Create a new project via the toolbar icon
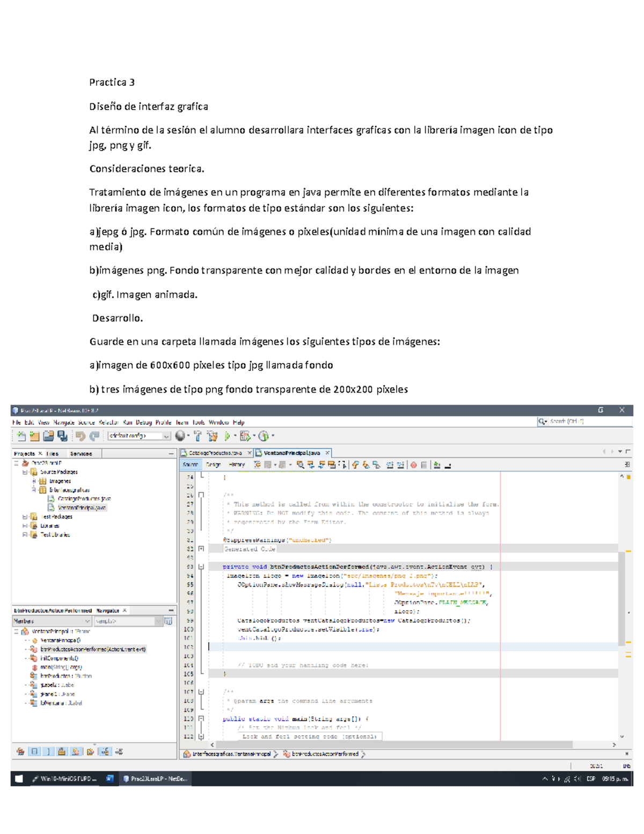The width and height of the screenshot is (644, 834). coord(34,435)
